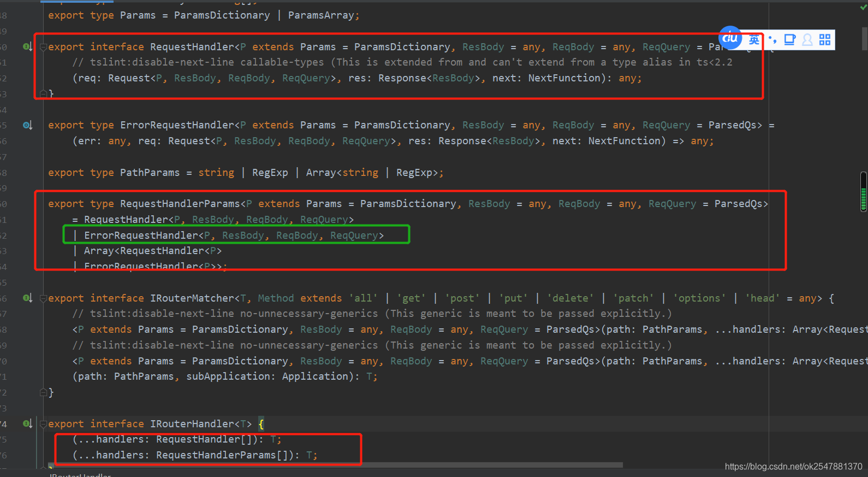Click the 'patch' string literal
Viewport: 868px width, 477px height.
(633, 298)
